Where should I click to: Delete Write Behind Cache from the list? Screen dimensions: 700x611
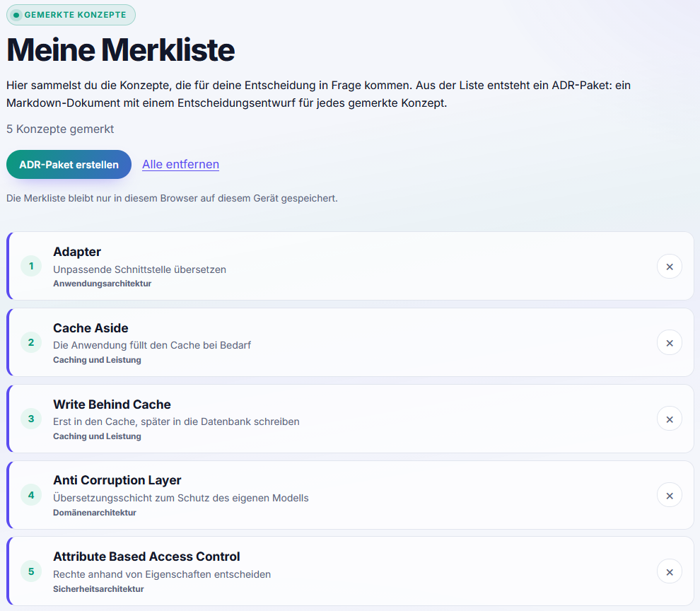(x=669, y=419)
